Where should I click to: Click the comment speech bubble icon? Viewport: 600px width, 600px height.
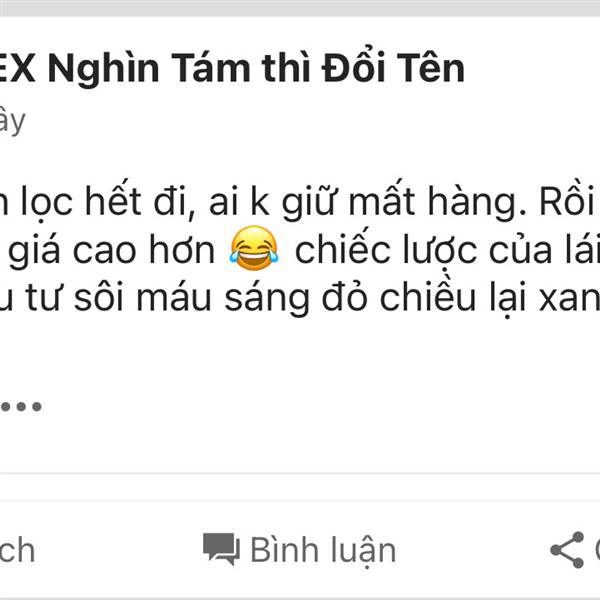(221, 549)
